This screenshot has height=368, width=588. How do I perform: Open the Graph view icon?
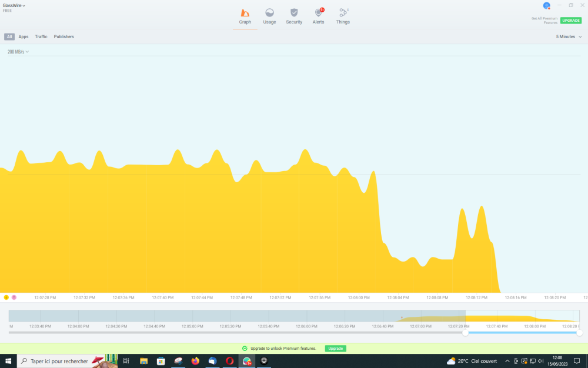click(245, 13)
